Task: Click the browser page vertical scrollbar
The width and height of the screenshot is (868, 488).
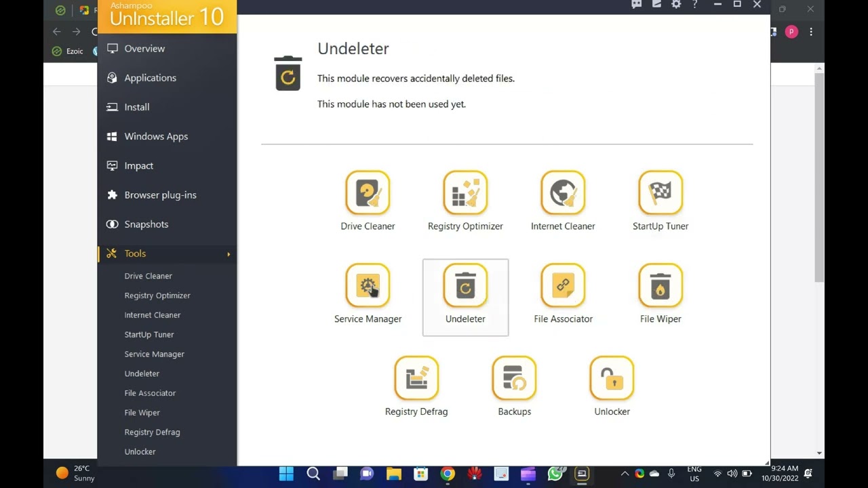Action: coord(819,178)
